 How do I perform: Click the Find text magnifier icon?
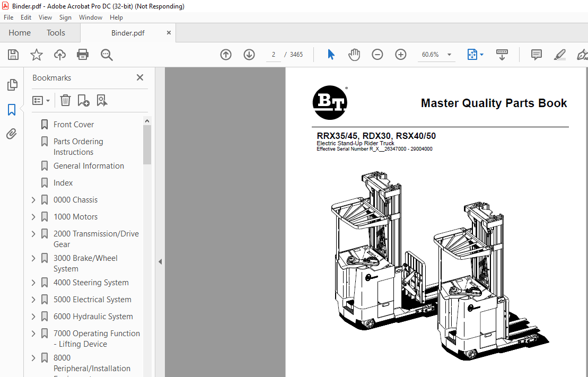tap(107, 55)
